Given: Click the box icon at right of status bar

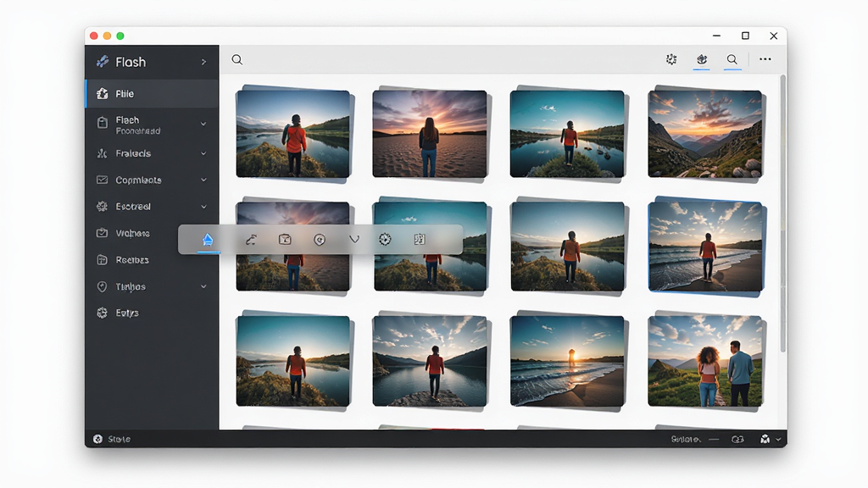Looking at the screenshot, I should pyautogui.click(x=765, y=439).
